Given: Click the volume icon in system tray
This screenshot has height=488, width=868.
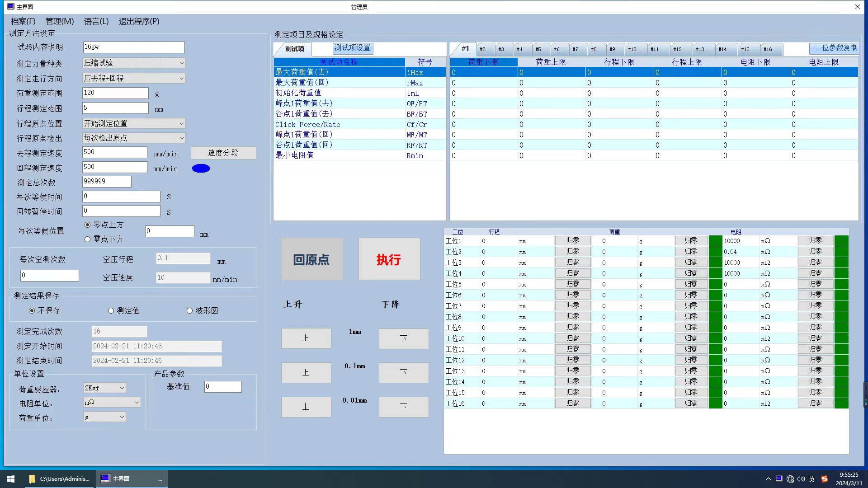Looking at the screenshot, I should pos(801,479).
